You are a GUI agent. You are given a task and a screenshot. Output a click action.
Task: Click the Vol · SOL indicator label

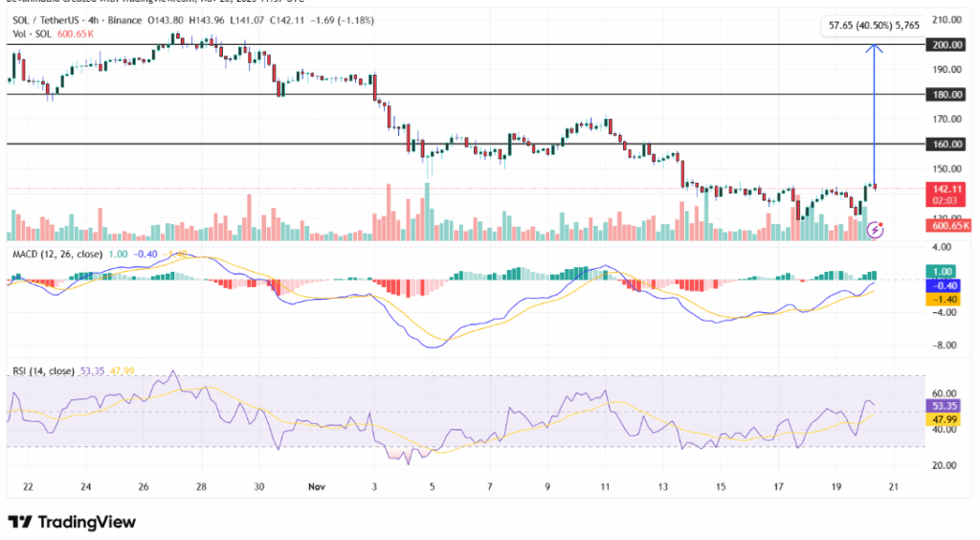[31, 33]
